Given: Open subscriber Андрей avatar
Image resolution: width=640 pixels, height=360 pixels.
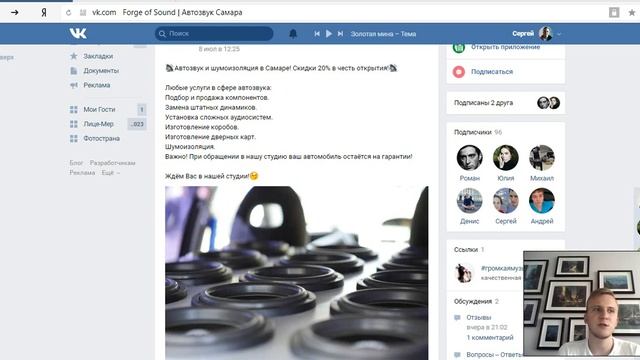Looking at the screenshot, I should (542, 200).
